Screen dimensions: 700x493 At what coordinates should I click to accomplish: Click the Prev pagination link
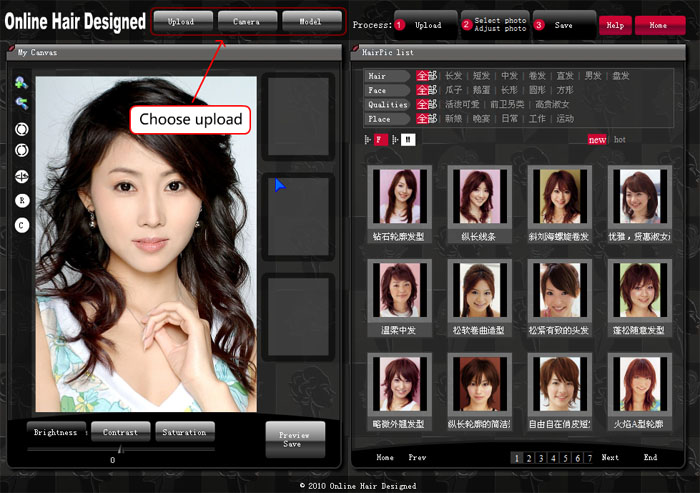(x=417, y=457)
